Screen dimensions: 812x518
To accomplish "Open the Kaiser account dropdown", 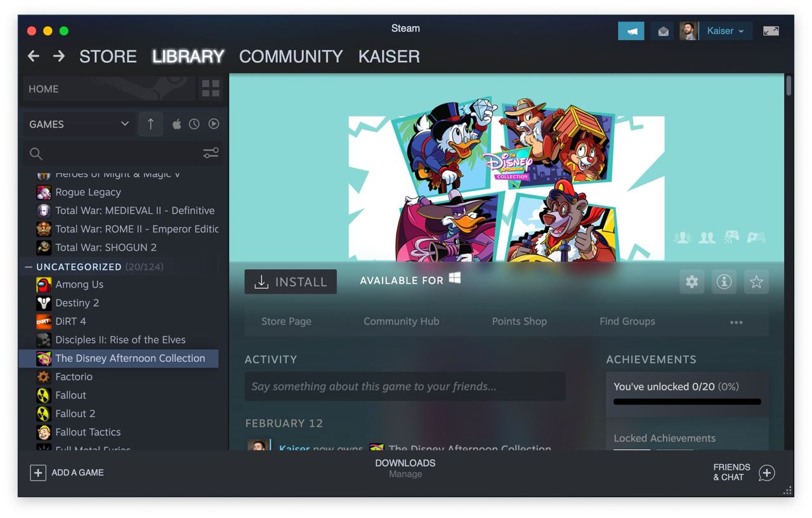I will [x=726, y=31].
